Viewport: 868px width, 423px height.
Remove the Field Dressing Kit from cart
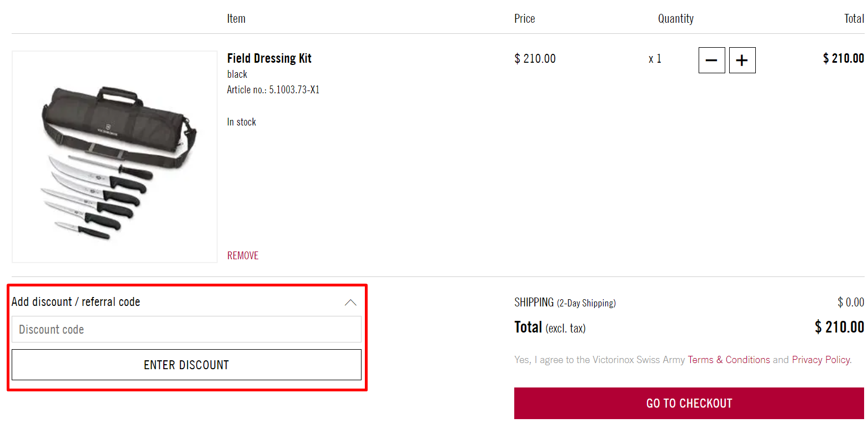tap(243, 255)
